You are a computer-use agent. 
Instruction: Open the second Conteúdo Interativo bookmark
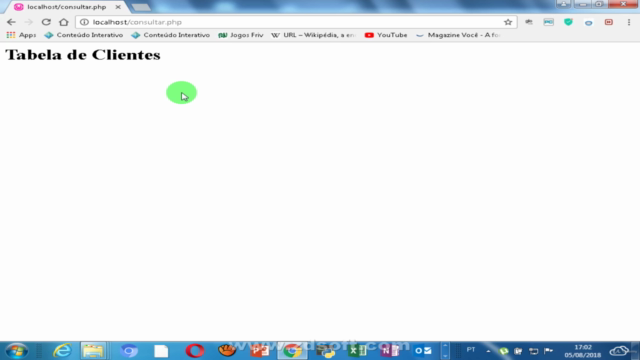(171, 35)
